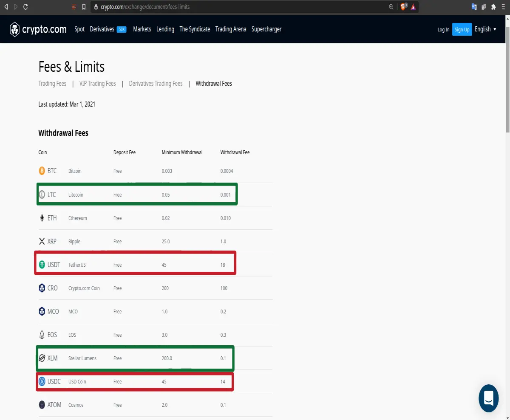This screenshot has width=510, height=420.
Task: Open the Brave Rewards triangle icon
Action: point(413,7)
